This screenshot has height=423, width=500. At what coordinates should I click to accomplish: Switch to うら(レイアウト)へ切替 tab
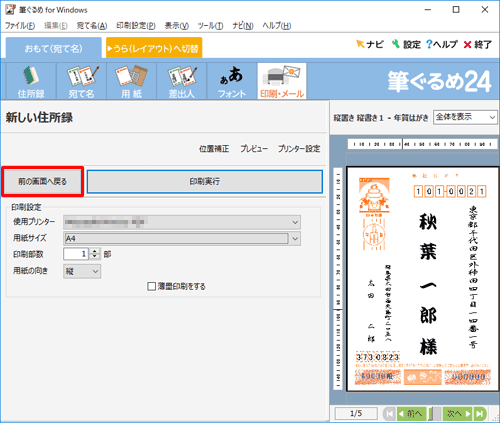[x=154, y=49]
